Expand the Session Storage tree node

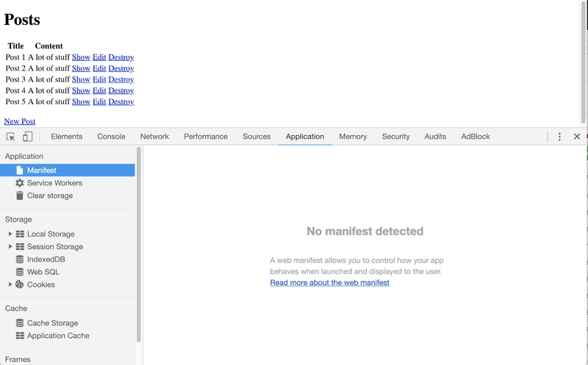click(x=10, y=247)
